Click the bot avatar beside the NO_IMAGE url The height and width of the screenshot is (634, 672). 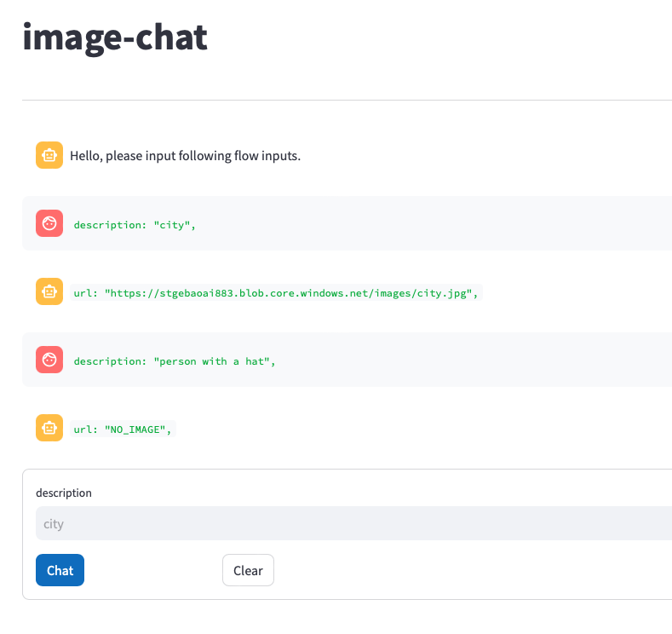click(x=49, y=428)
